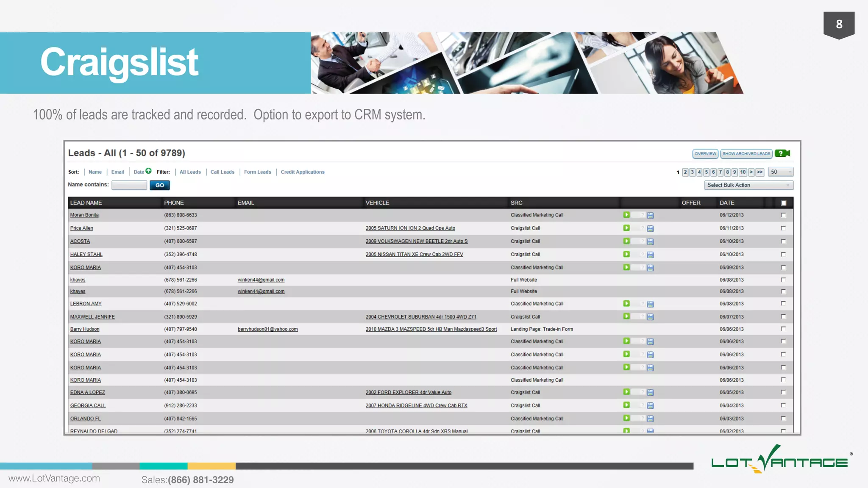Play the call recording for Price Allen
The height and width of the screenshot is (488, 868).
(x=626, y=228)
